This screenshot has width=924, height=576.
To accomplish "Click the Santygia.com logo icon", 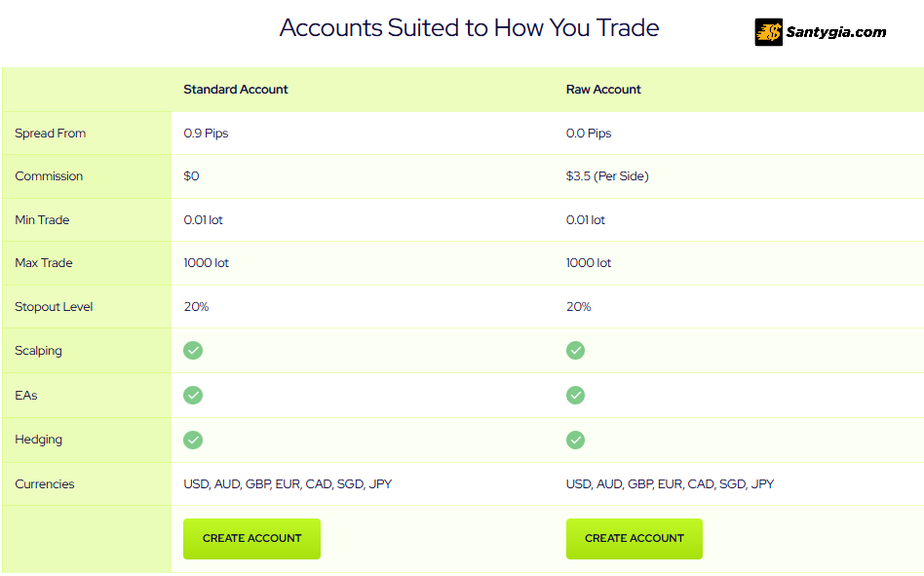I will (768, 32).
